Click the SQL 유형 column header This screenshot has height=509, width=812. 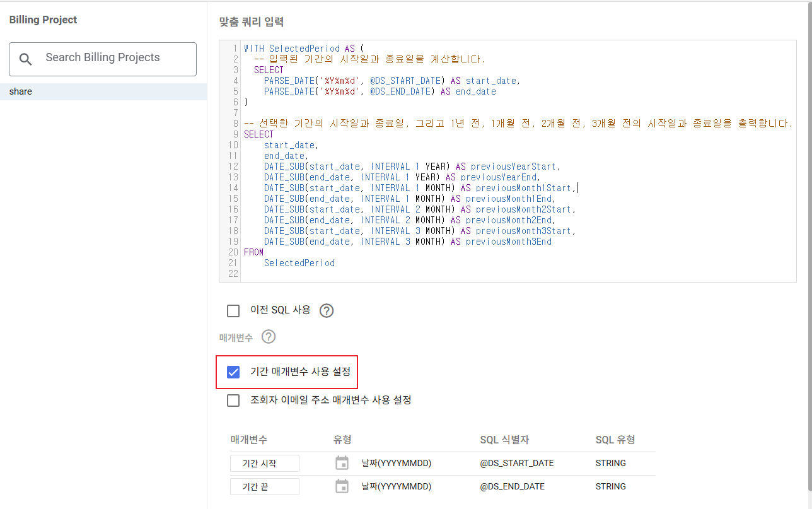[615, 440]
